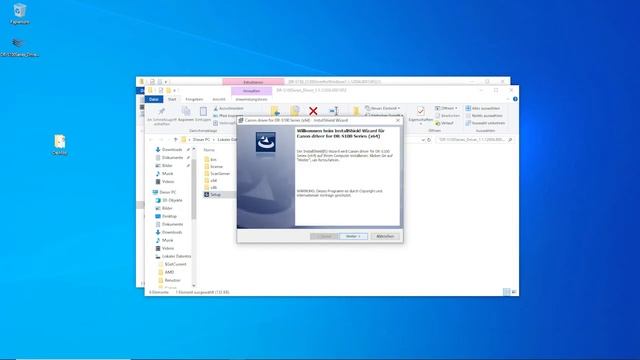Click the quick access toolbar dropdown arrow
Screen dimensions: 640x360
(x=175, y=91)
